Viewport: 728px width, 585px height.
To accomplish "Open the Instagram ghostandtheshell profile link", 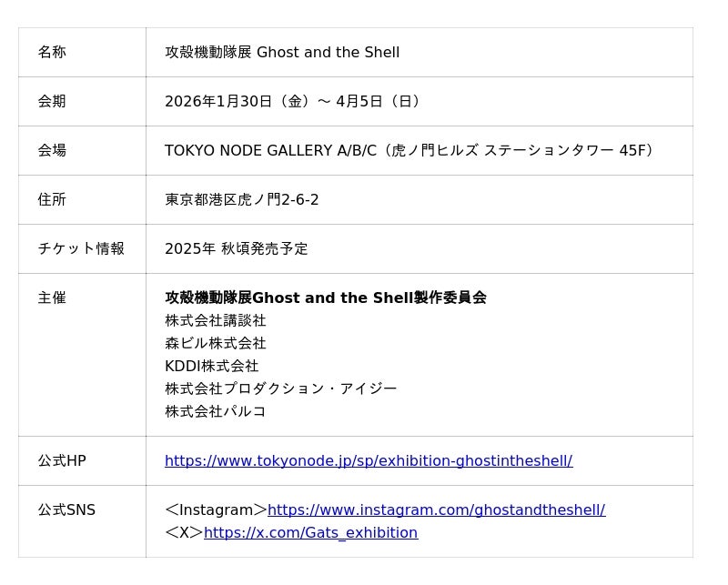I will click(436, 509).
